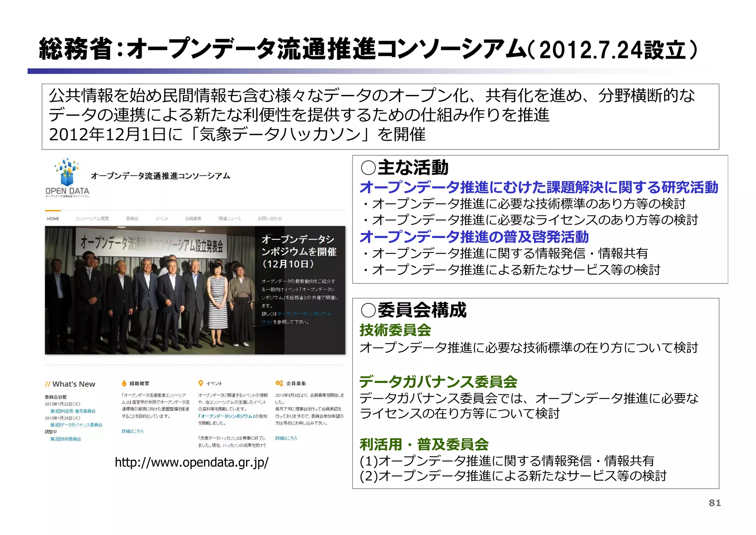The width and height of the screenshot is (756, 535).
Task: Click the site title オープンデータ流通推進コンソーシアム beside logo
Action: (160, 176)
